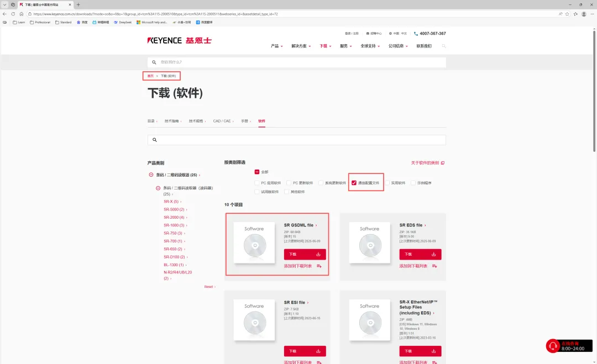This screenshot has height=364, width=597.
Task: Click magnifier icon in the top site search bar
Action: tap(154, 62)
